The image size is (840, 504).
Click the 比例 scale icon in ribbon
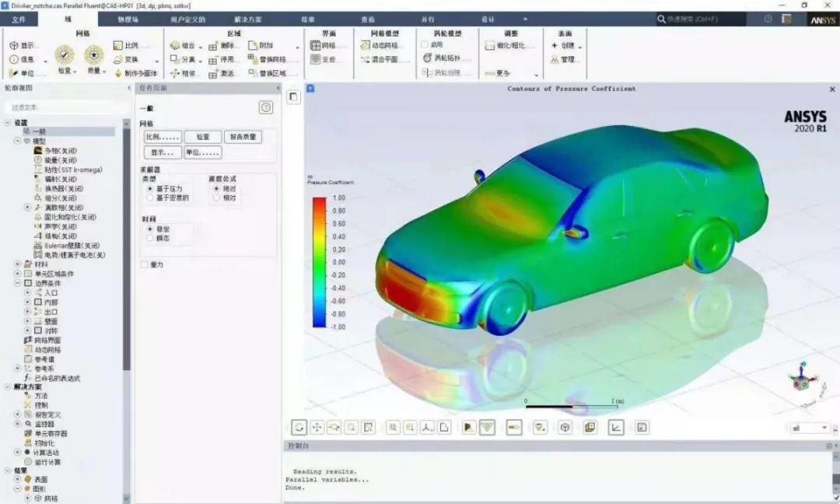[x=118, y=46]
